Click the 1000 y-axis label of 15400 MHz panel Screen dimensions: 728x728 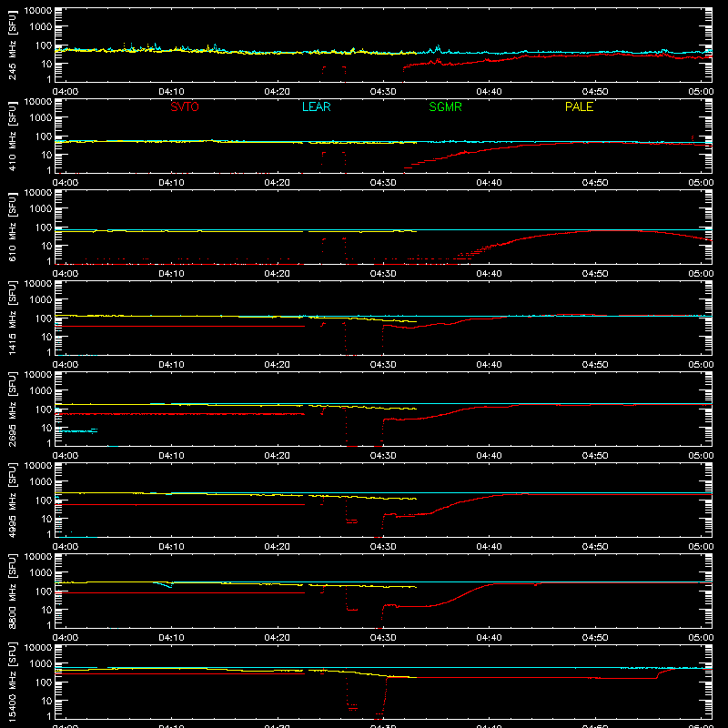tap(41, 663)
